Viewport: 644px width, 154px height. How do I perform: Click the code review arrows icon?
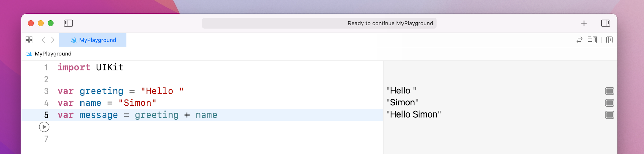click(579, 40)
